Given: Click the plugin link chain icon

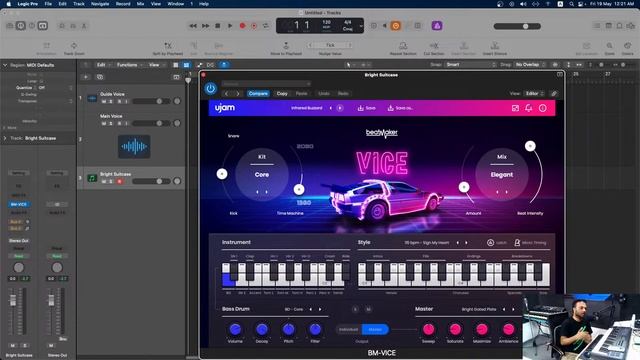Looking at the screenshot, I should [x=554, y=93].
